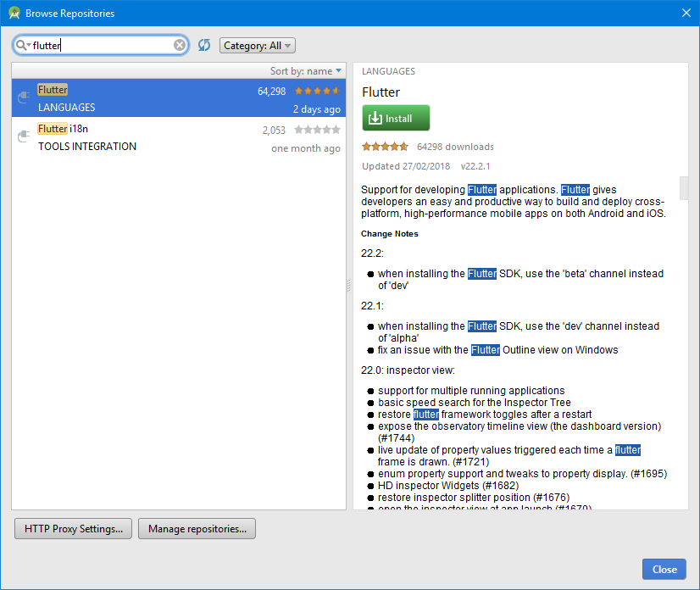Click the '2,053' download count
Image resolution: width=700 pixels, height=590 pixels.
(274, 131)
